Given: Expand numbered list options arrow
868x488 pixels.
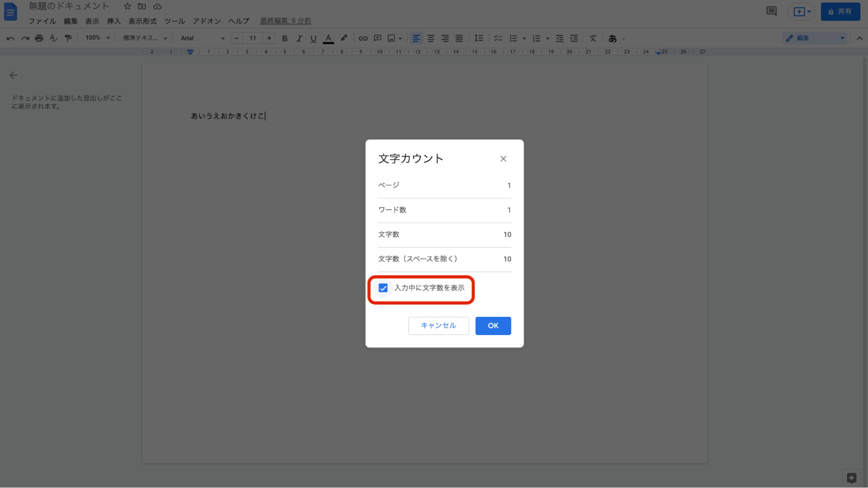Looking at the screenshot, I should click(548, 38).
